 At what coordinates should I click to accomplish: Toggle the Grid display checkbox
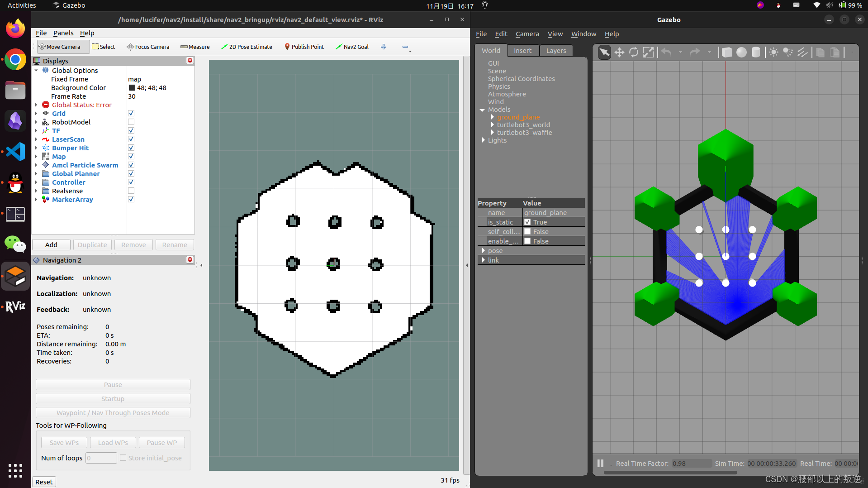(131, 113)
